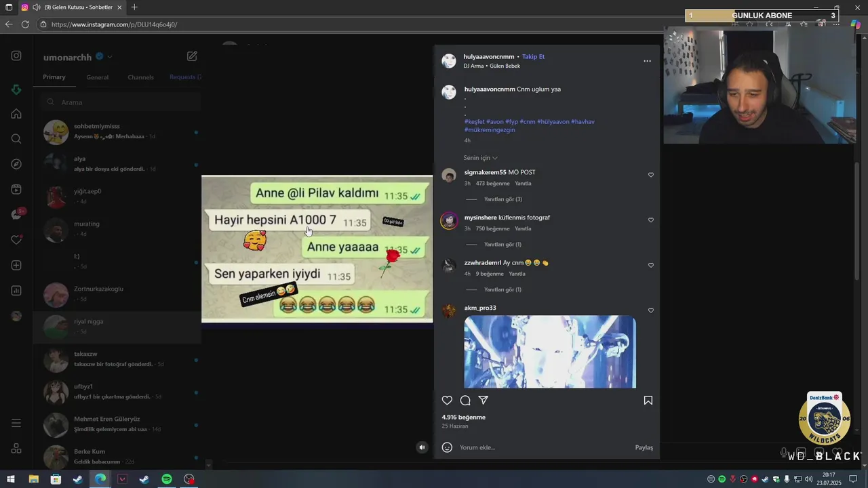The image size is (868, 488).
Task: Open Search in Instagram sidebar
Action: pyautogui.click(x=16, y=139)
